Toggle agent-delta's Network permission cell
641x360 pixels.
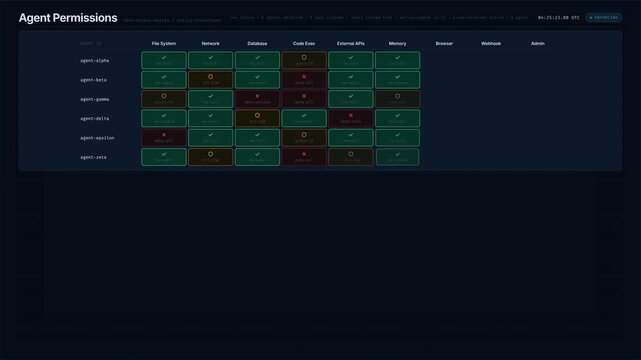pyautogui.click(x=211, y=118)
